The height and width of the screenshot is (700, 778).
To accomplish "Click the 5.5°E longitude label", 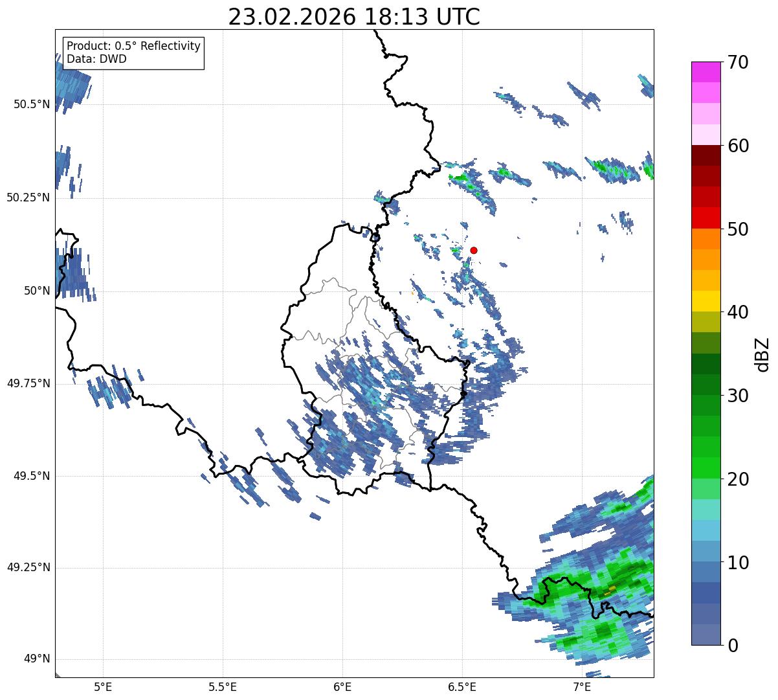I will tap(223, 686).
